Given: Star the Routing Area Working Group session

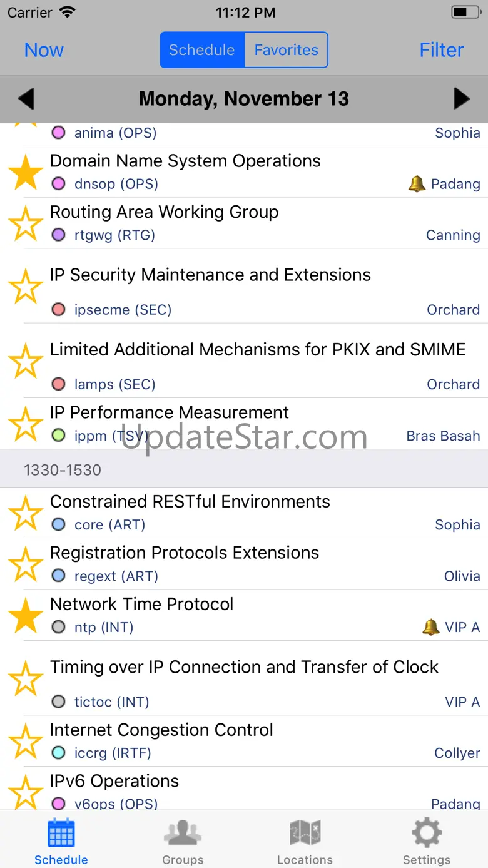Looking at the screenshot, I should click(x=26, y=223).
